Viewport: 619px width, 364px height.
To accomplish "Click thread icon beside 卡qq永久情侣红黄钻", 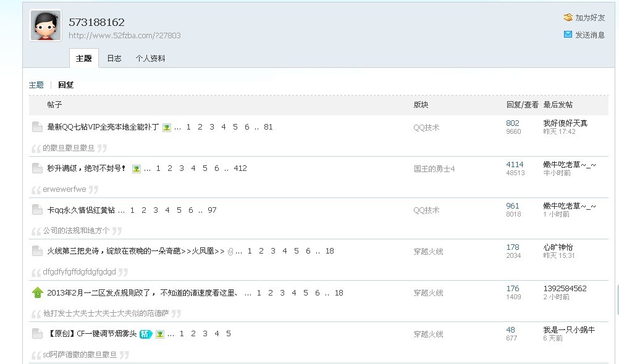I will (37, 210).
